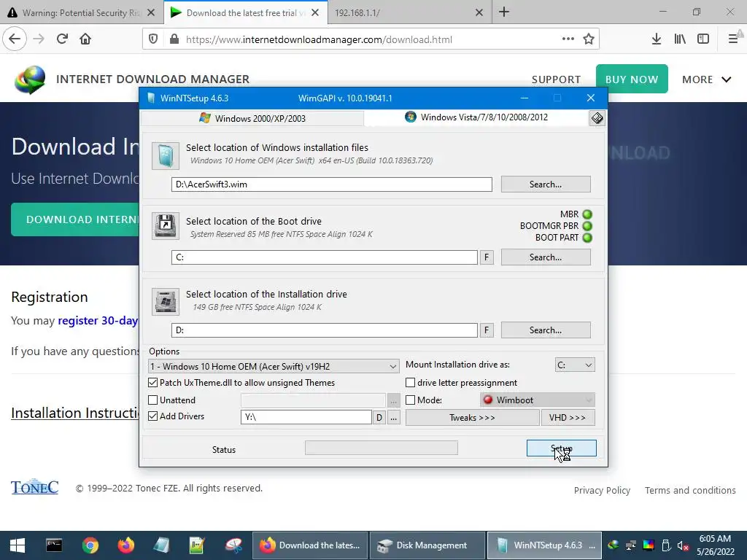Screen dimensions: 747x560
Task: Expand Tweaks >>> options
Action: point(472,418)
